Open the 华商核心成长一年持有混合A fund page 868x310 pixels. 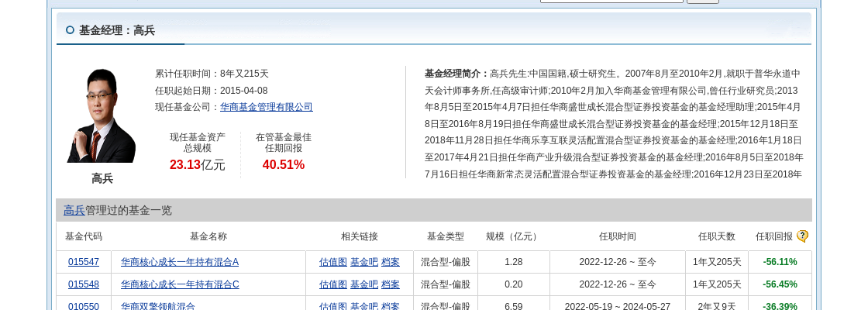coord(180,262)
